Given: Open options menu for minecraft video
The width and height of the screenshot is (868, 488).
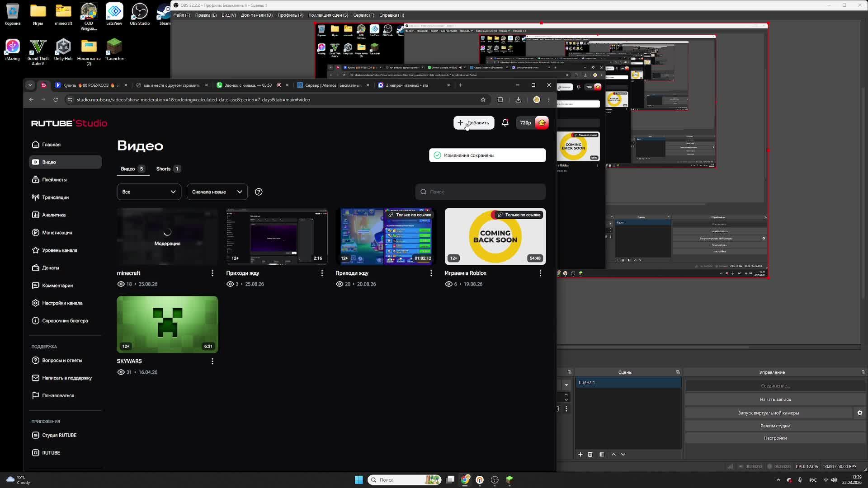Looking at the screenshot, I should click(212, 273).
